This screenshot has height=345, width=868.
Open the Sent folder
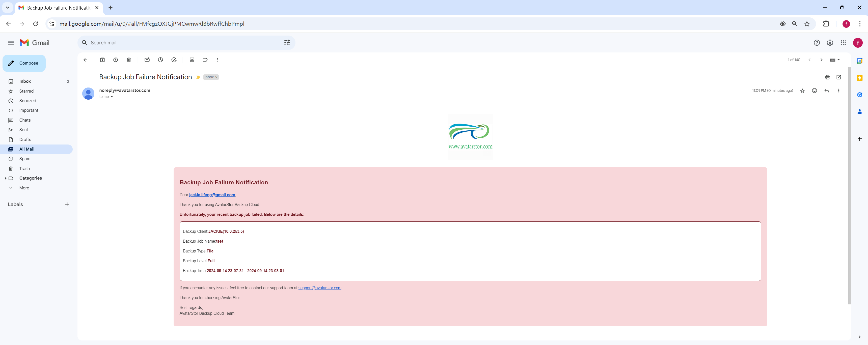pyautogui.click(x=23, y=130)
